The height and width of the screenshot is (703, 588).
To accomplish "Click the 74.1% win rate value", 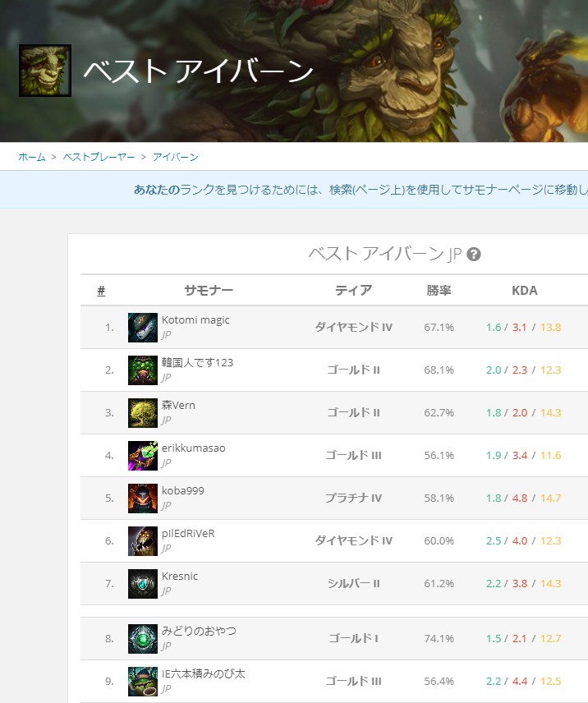I will click(x=439, y=638).
